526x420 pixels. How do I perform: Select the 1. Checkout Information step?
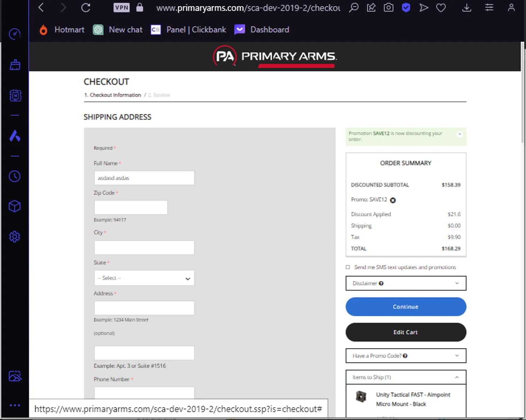coord(113,95)
